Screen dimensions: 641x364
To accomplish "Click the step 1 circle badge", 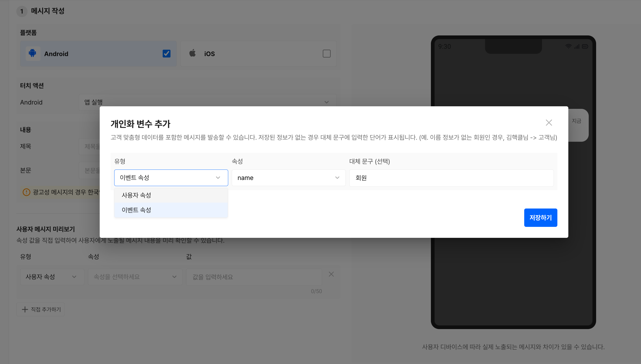I will click(22, 11).
